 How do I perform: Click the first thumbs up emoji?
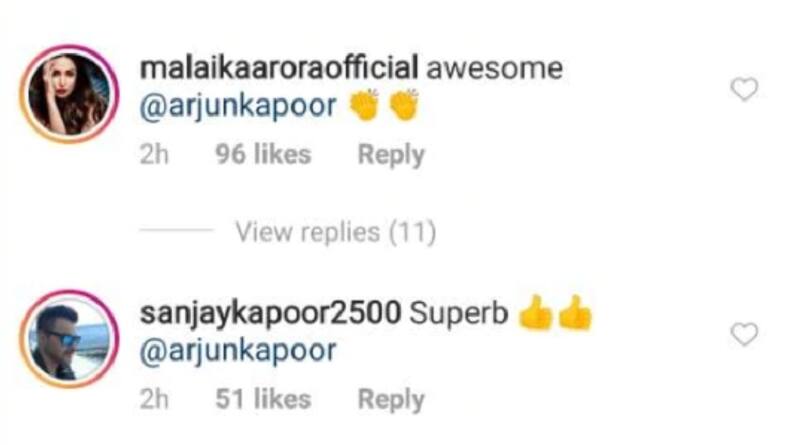pyautogui.click(x=536, y=312)
